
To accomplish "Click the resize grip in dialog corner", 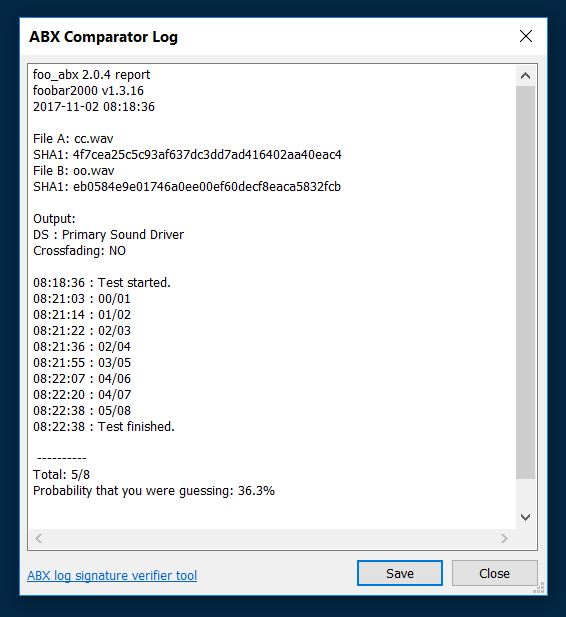I will pyautogui.click(x=539, y=587).
